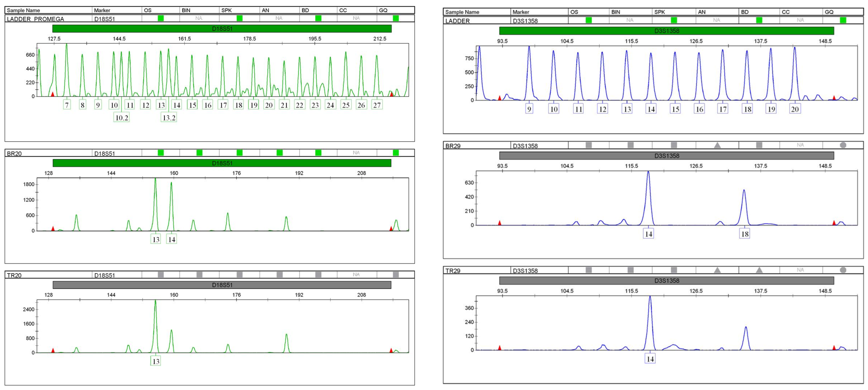Click green BIN flag in BR20 row
This screenshot has width=868, height=390.
click(199, 153)
